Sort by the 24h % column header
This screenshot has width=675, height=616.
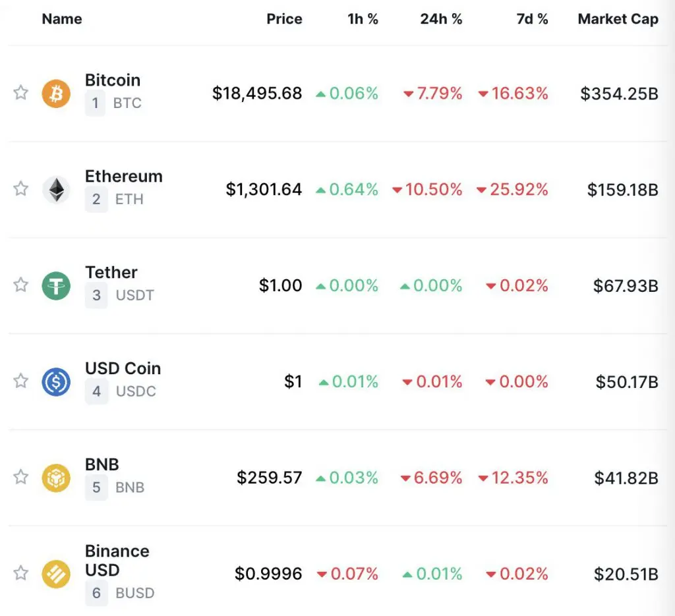click(x=441, y=19)
